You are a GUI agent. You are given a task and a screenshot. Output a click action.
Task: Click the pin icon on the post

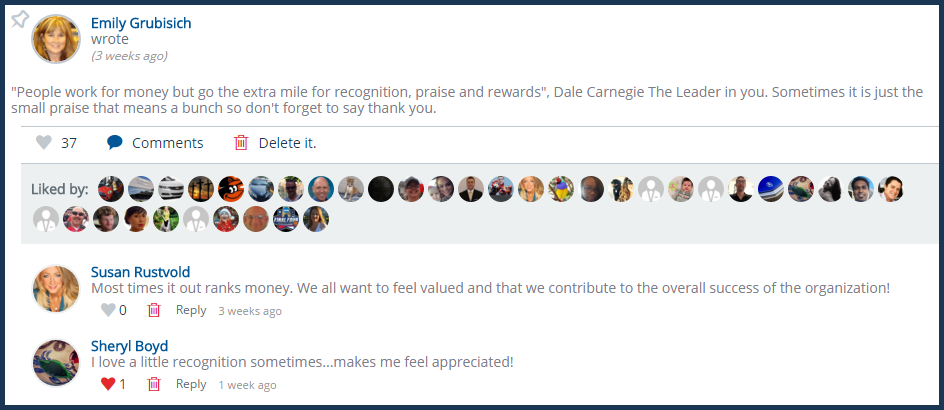click(x=18, y=20)
